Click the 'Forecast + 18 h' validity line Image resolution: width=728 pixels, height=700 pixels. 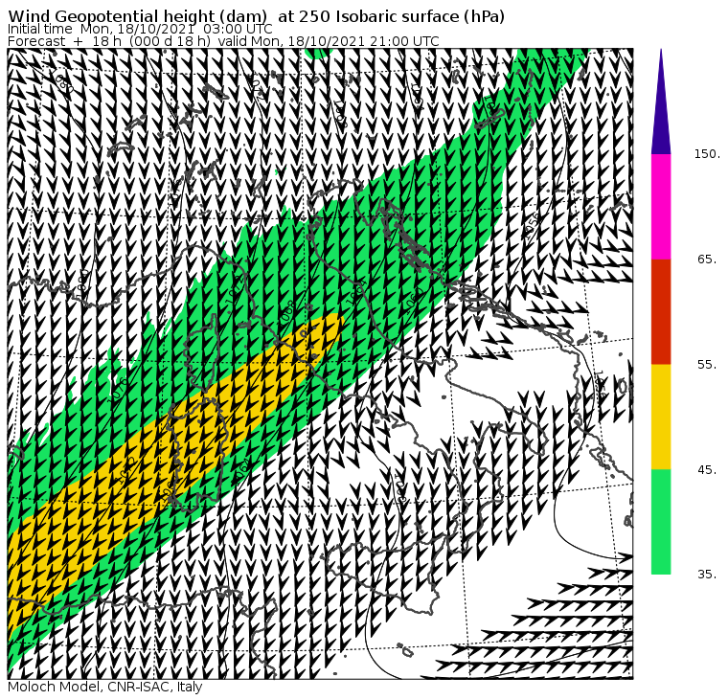pyautogui.click(x=223, y=41)
